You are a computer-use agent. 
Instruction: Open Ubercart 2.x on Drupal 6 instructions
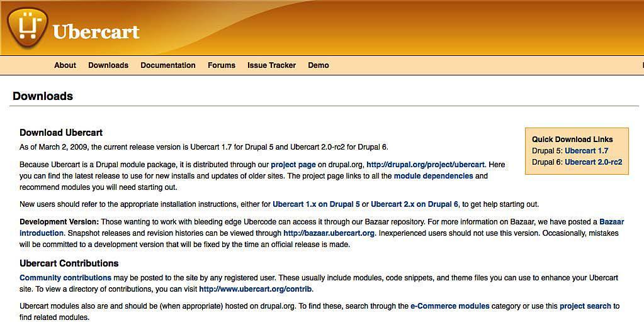(414, 204)
